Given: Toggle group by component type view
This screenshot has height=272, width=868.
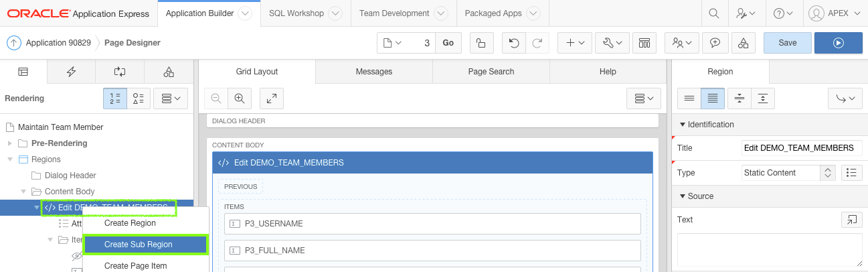Looking at the screenshot, I should coord(138,98).
